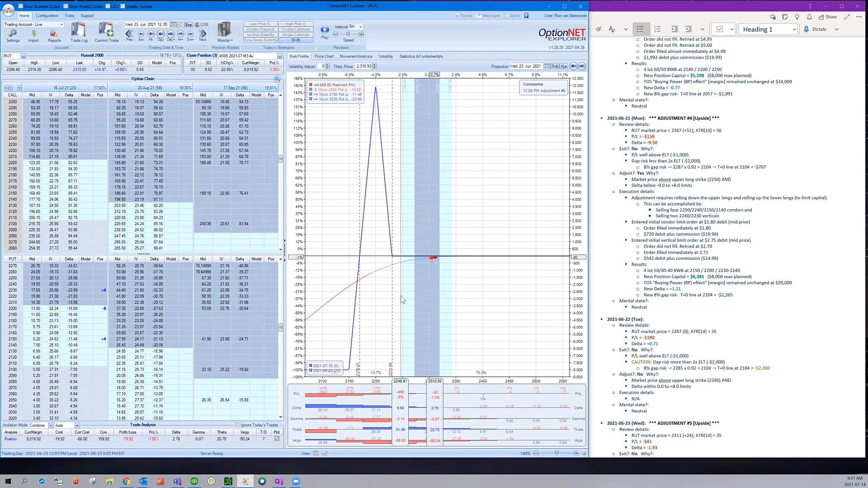
Task: Jump forward with the Next double-arrow
Action: click(203, 35)
